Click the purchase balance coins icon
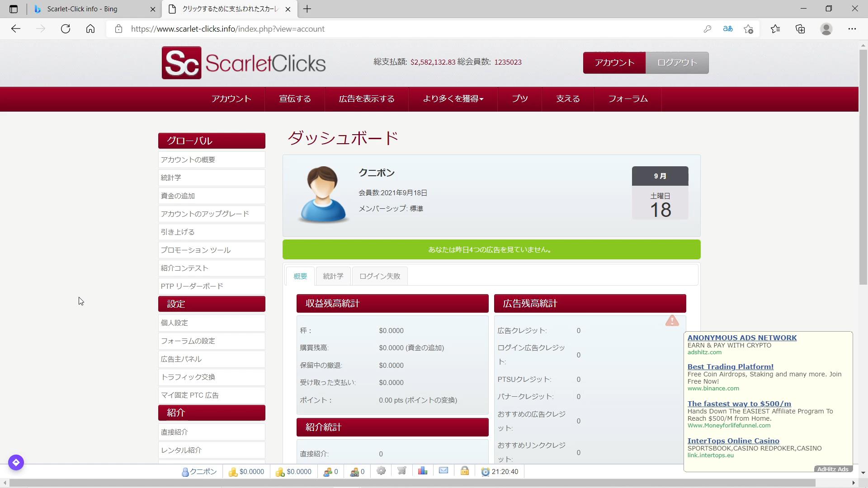The image size is (868, 488). (x=280, y=472)
